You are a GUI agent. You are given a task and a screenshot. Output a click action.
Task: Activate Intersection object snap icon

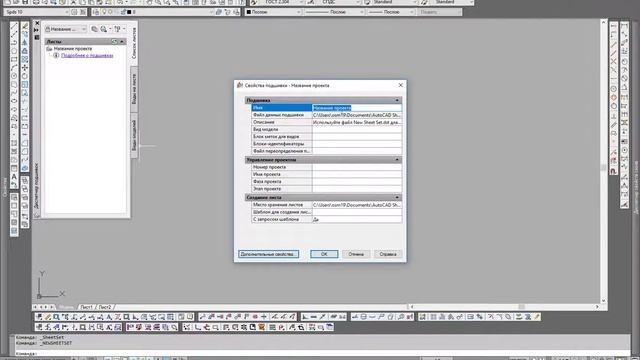point(613,61)
